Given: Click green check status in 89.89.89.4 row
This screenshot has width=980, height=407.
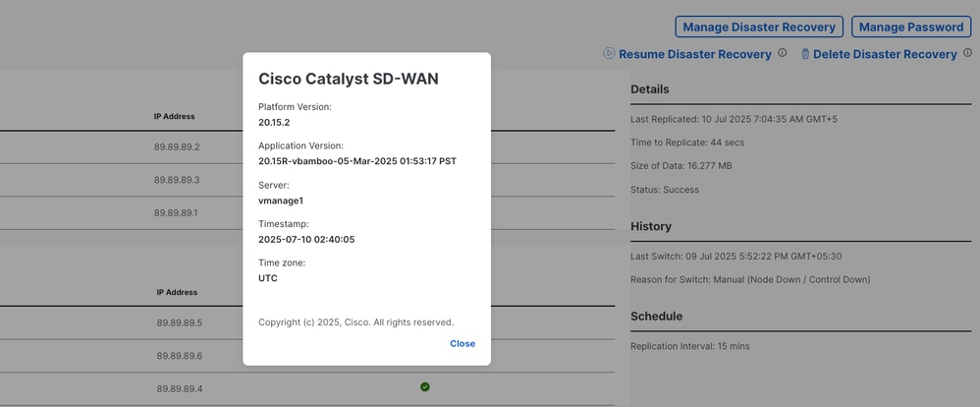Looking at the screenshot, I should (425, 387).
